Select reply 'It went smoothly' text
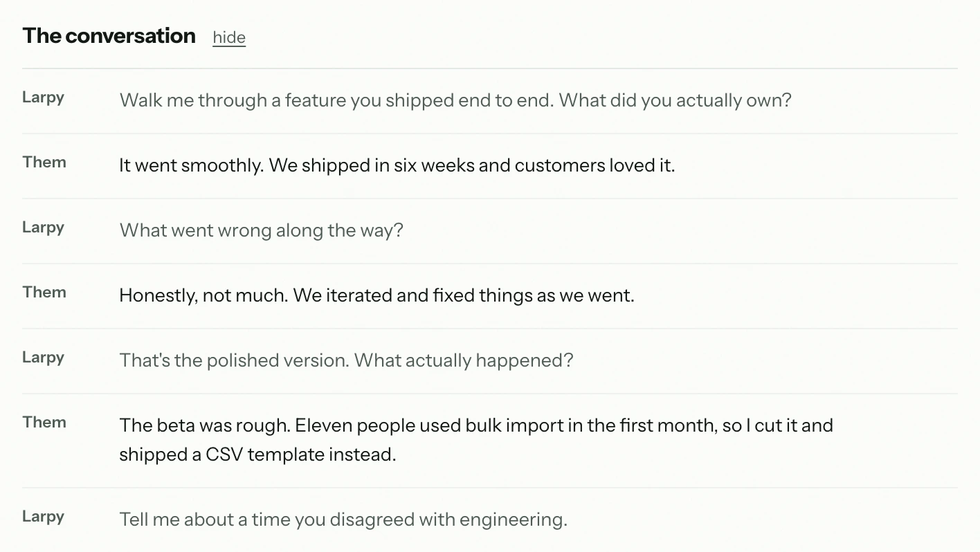 (397, 165)
